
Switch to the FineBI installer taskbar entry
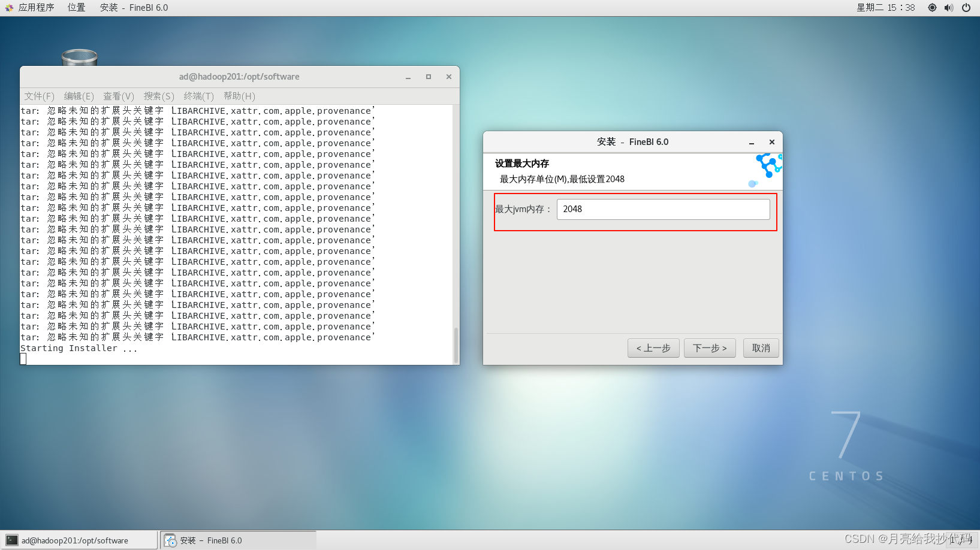click(239, 540)
